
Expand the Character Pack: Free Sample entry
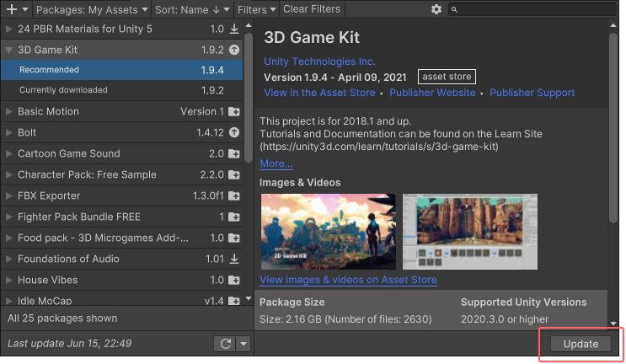click(x=9, y=175)
